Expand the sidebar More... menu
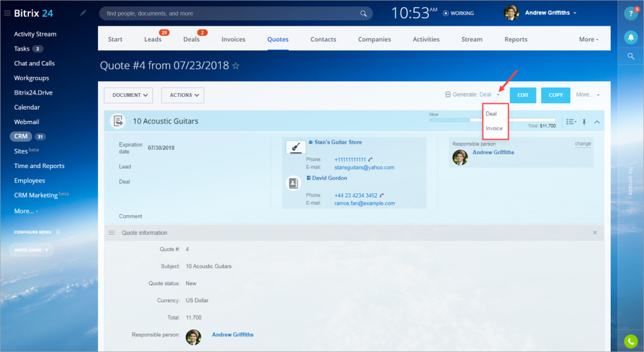The width and height of the screenshot is (644, 352). [x=26, y=211]
